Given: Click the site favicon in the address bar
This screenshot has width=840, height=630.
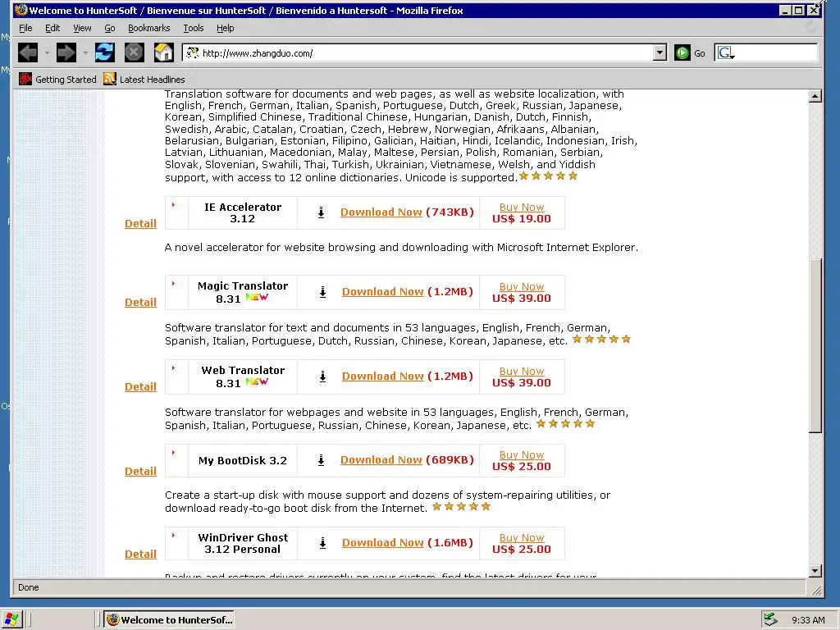Looking at the screenshot, I should coord(192,52).
